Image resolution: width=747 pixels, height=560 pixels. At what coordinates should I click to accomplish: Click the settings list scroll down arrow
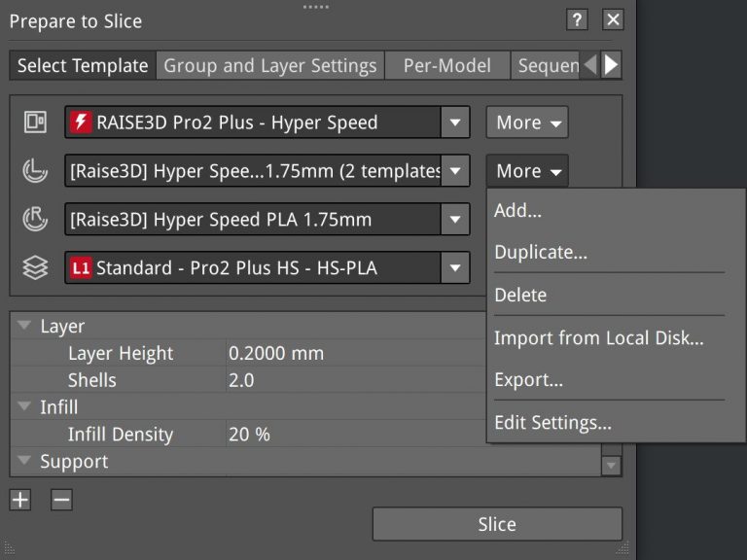[611, 465]
